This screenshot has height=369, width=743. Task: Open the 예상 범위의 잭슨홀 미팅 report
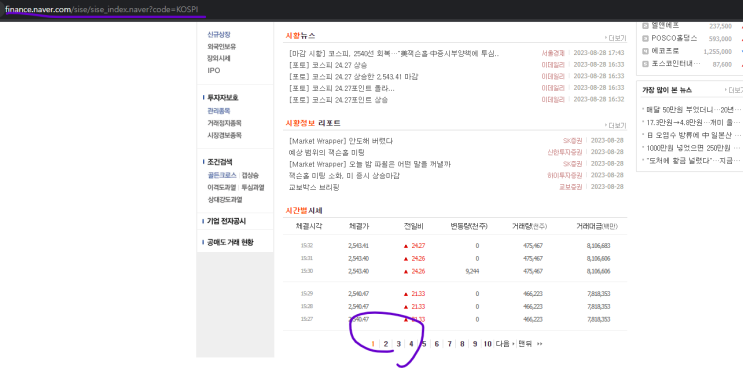[326, 152]
